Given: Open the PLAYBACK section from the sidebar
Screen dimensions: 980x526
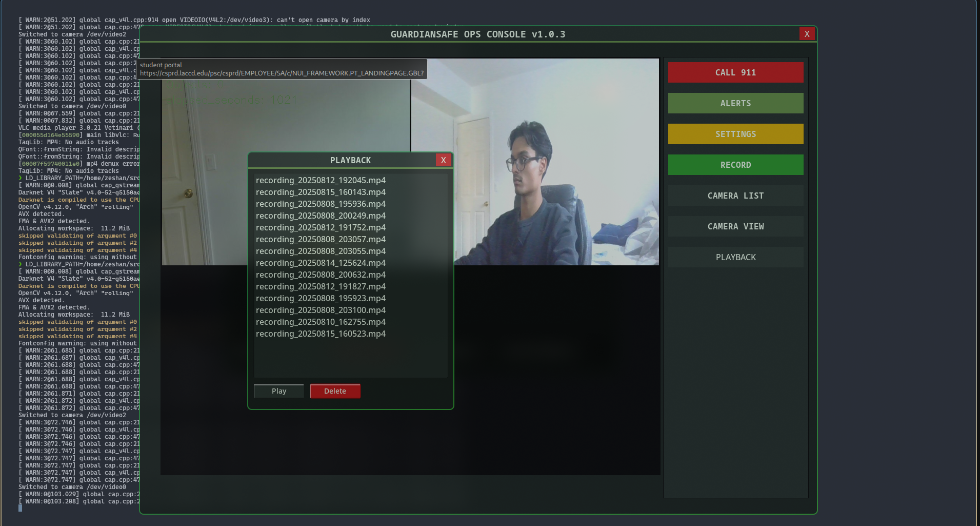Looking at the screenshot, I should pos(735,257).
